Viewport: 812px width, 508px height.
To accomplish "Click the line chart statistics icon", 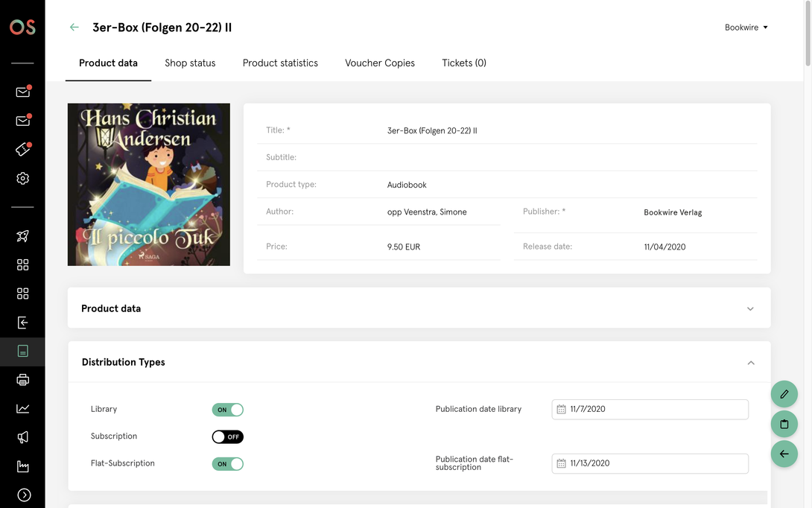I will tap(22, 408).
